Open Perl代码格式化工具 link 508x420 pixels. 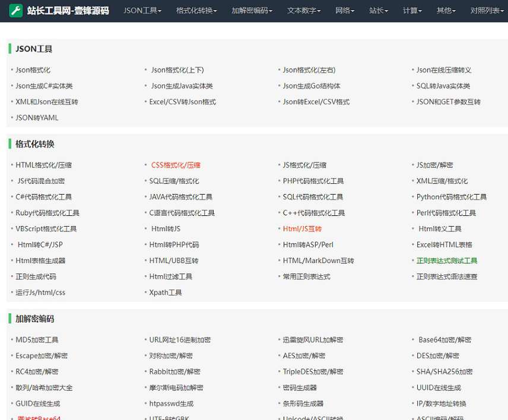click(446, 212)
